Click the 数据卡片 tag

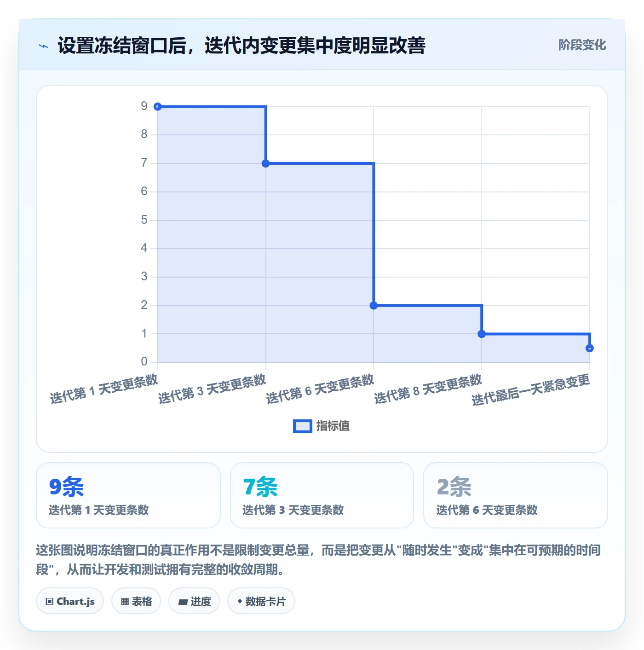pyautogui.click(x=261, y=601)
